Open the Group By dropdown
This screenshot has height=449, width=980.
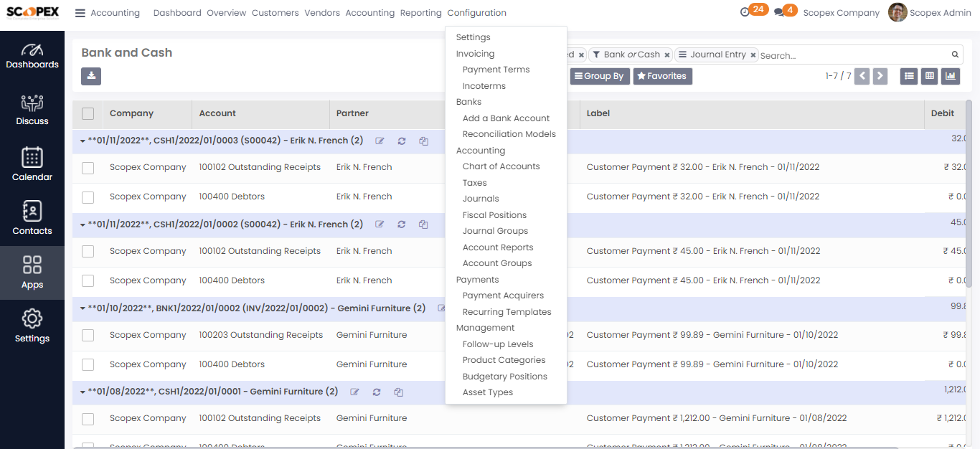[599, 76]
